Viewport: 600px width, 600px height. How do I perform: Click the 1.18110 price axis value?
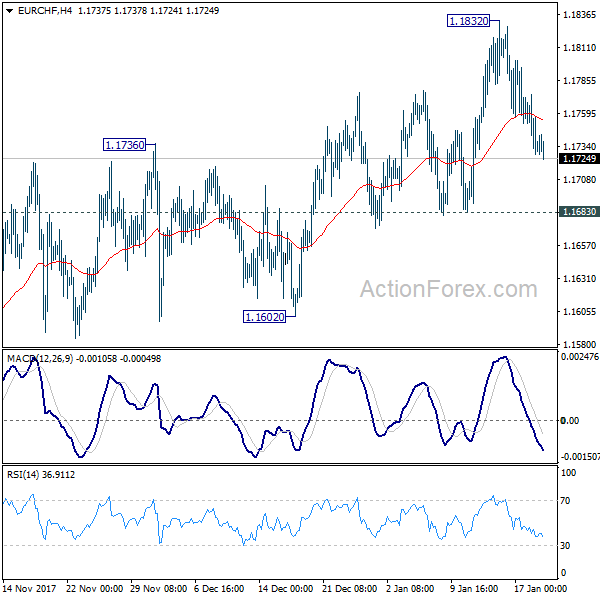point(579,48)
